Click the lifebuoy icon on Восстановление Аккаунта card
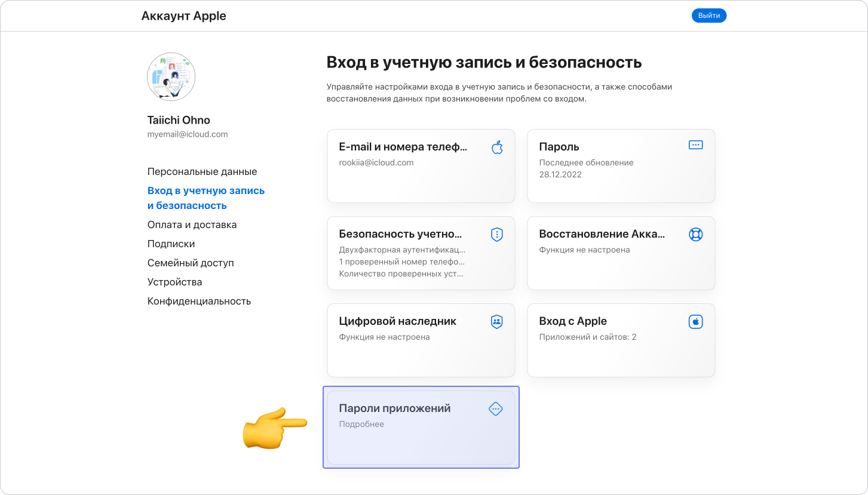868x495 pixels. pyautogui.click(x=695, y=234)
